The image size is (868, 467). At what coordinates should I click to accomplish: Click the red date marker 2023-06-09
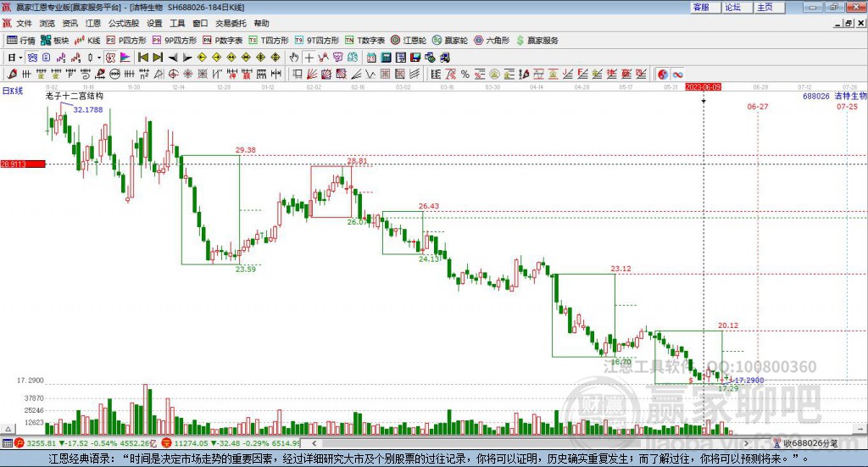pyautogui.click(x=703, y=86)
